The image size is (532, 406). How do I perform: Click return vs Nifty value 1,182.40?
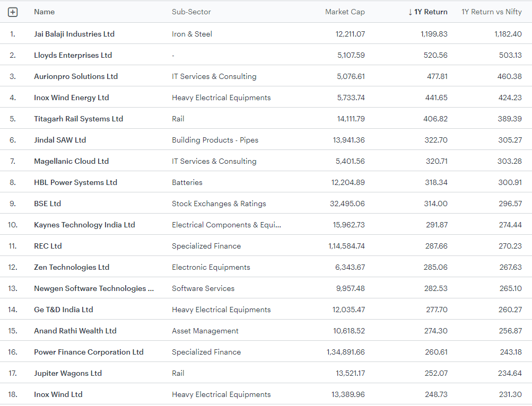click(508, 34)
